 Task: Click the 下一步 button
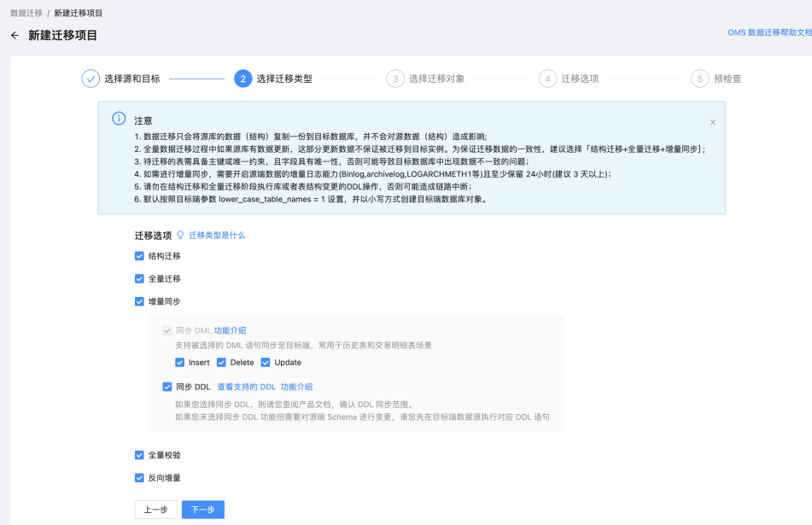click(203, 510)
